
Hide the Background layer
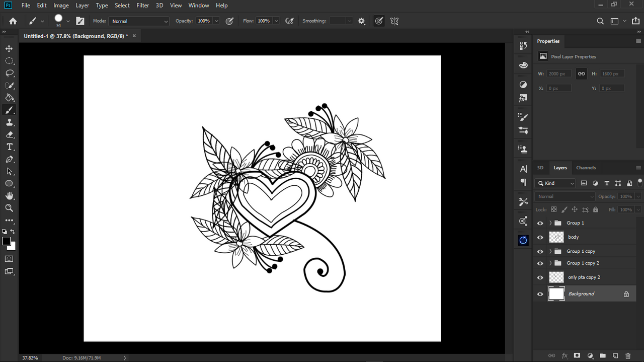(x=540, y=294)
